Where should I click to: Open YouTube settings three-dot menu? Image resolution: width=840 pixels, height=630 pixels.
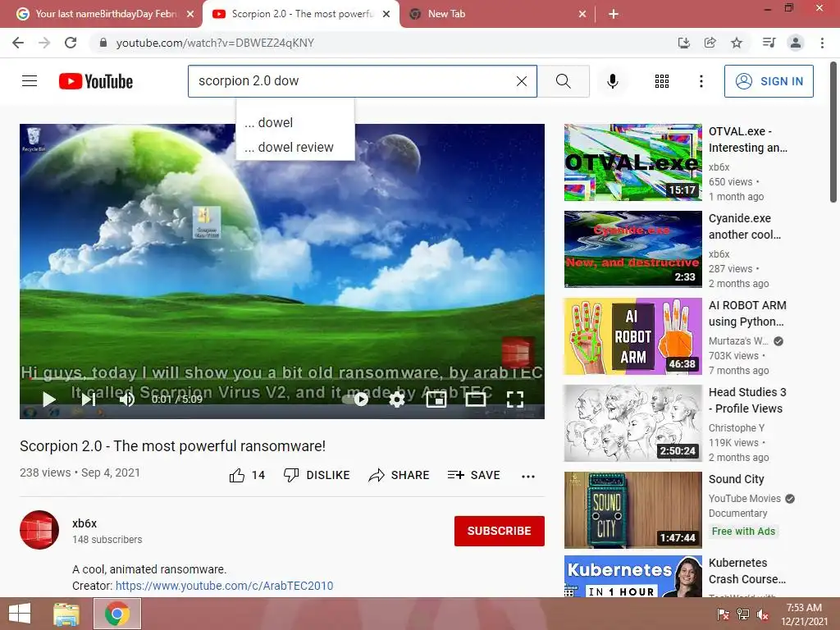click(x=701, y=81)
